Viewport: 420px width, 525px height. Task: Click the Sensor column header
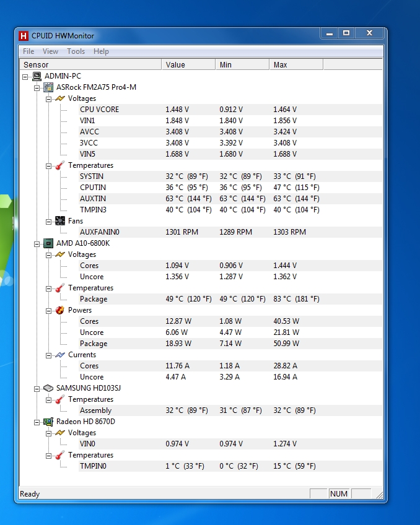pyautogui.click(x=91, y=64)
